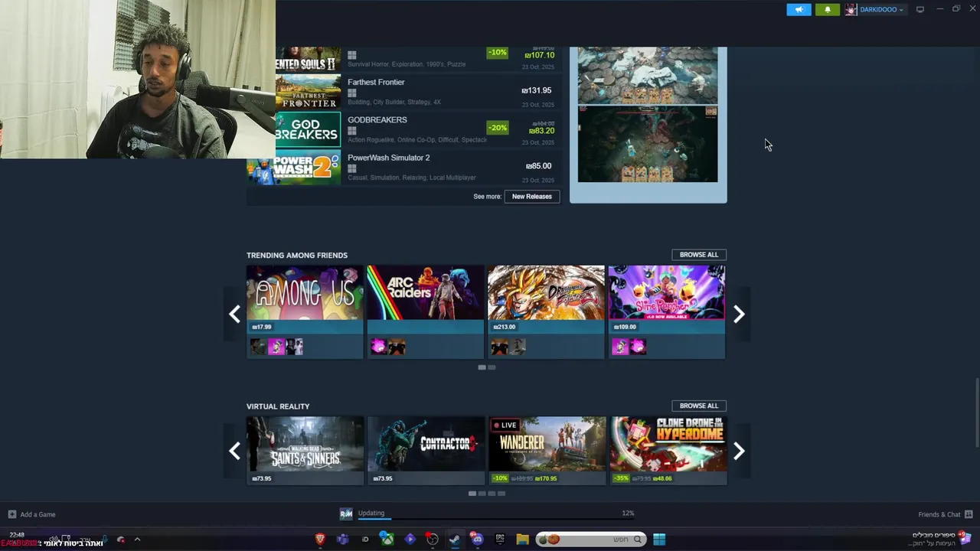Open the Among Us game card
This screenshot has height=551, width=980.
point(305,311)
